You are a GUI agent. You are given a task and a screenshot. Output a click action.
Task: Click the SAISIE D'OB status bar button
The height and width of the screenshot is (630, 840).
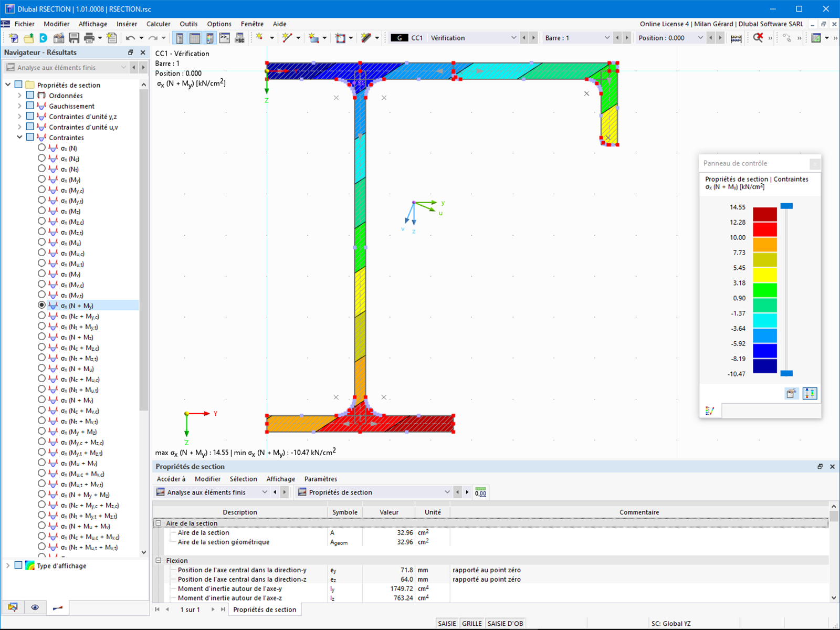505,623
